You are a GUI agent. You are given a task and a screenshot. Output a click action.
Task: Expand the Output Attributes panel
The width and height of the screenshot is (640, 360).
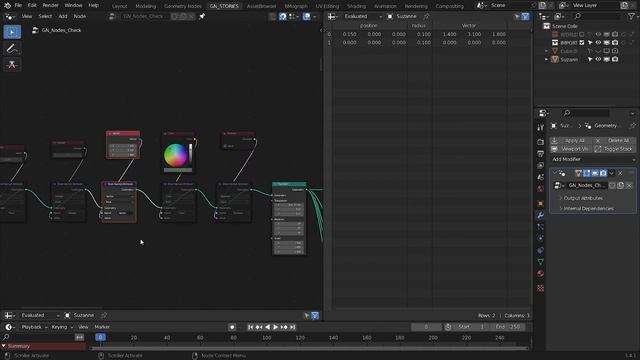pyautogui.click(x=583, y=198)
